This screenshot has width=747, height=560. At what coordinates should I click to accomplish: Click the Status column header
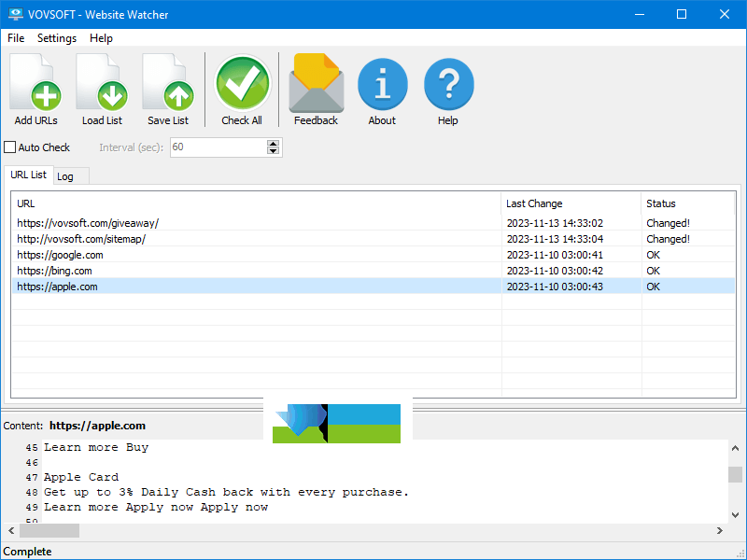pyautogui.click(x=687, y=203)
